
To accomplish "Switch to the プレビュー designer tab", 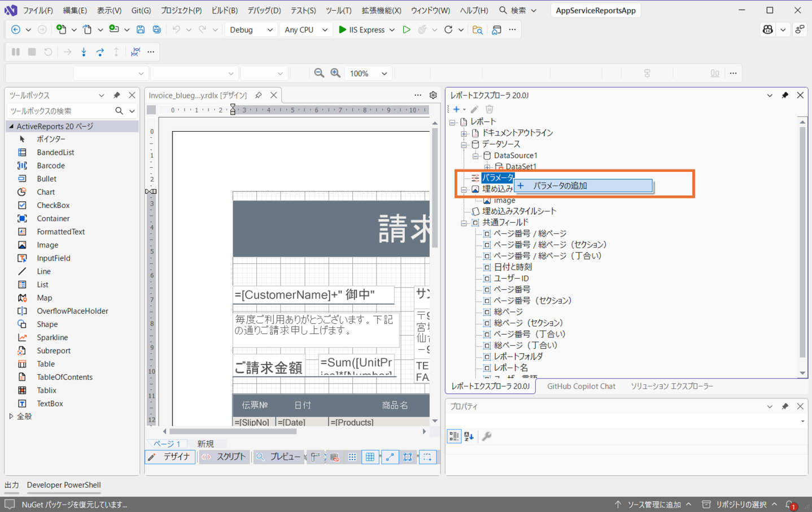I will [x=279, y=457].
